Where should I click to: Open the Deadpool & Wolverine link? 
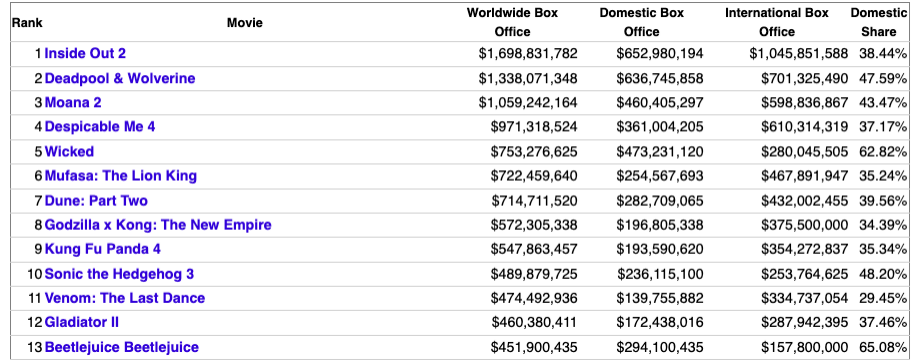click(120, 78)
